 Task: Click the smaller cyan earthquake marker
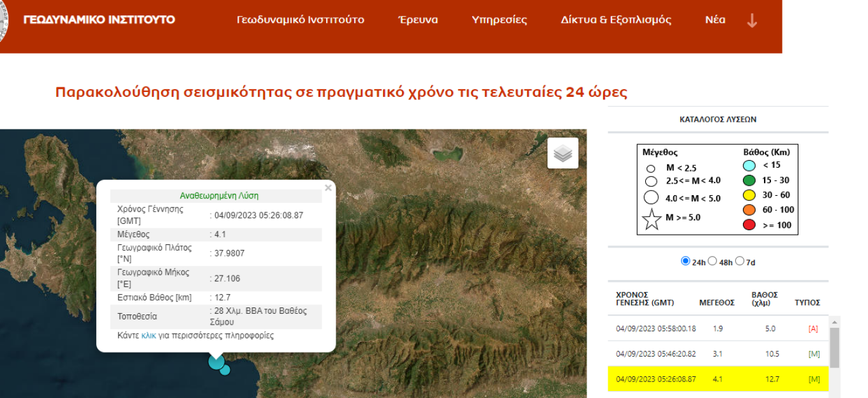[225, 370]
